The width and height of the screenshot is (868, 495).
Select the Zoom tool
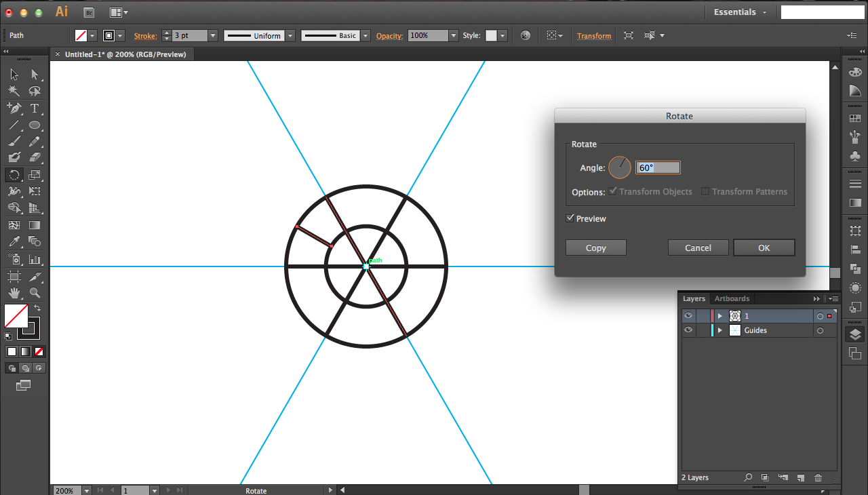(x=35, y=293)
